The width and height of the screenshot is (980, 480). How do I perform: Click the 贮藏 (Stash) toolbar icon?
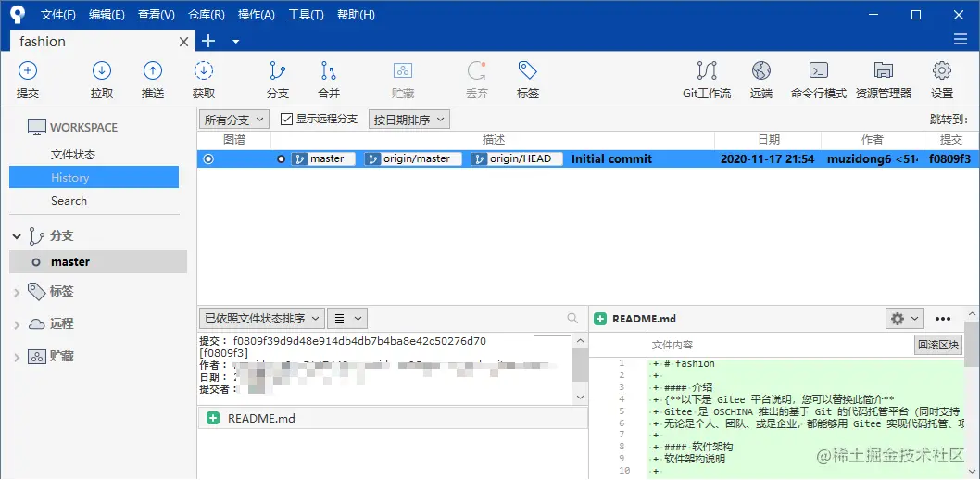click(403, 70)
